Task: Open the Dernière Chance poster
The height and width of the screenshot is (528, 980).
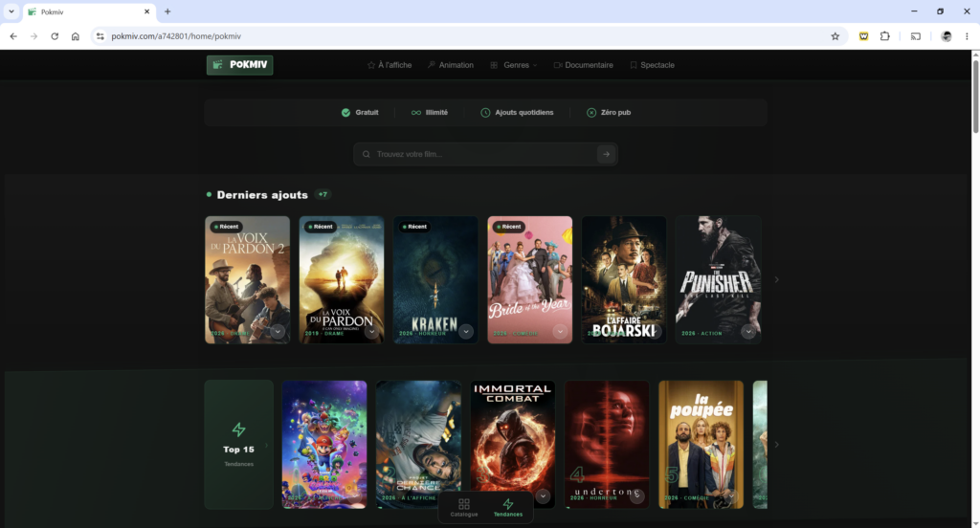Action: pos(418,444)
